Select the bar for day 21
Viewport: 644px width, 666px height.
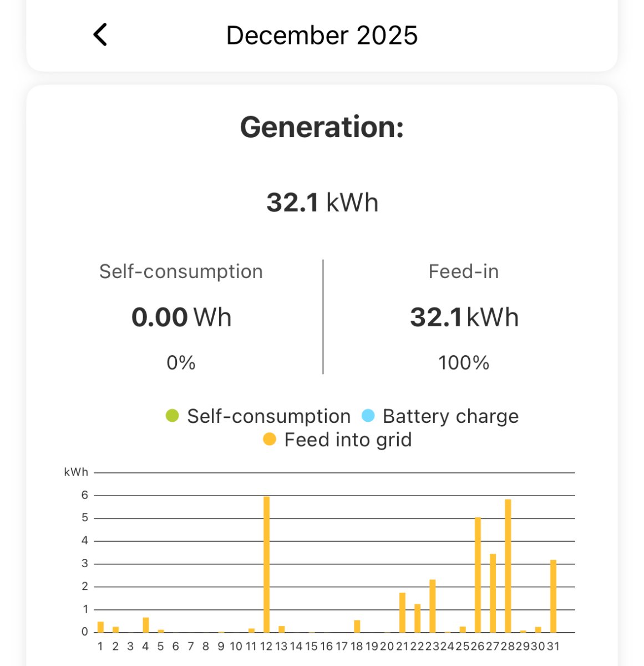[402, 612]
